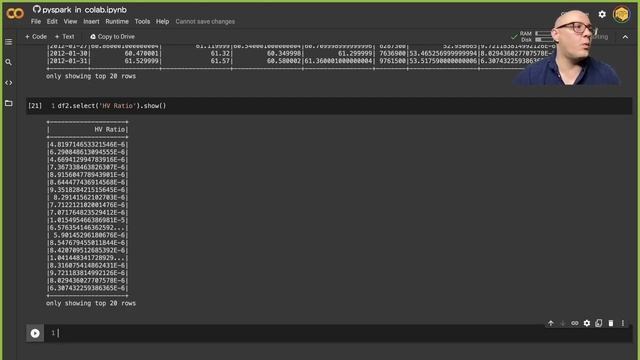The height and width of the screenshot is (360, 640).
Task: Open the code snippets panel
Action: pyautogui.click(x=9, y=83)
